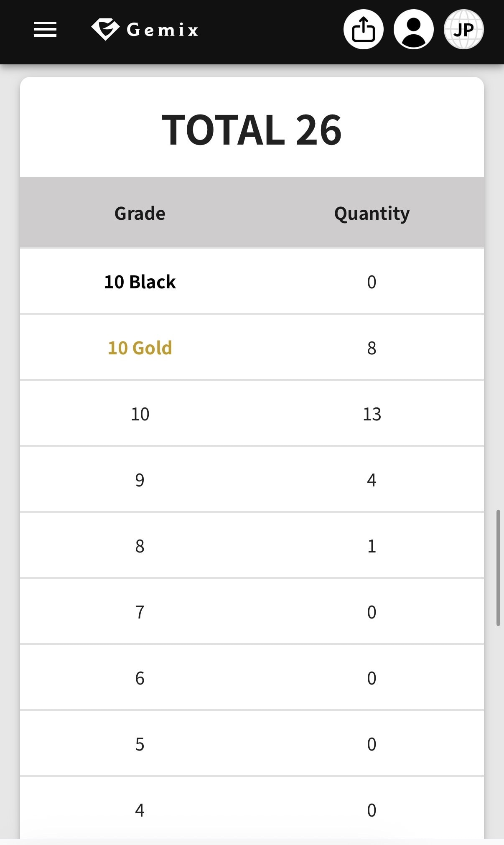Select the grade 9 row
Viewport: 504px width, 845px height.
pyautogui.click(x=252, y=479)
